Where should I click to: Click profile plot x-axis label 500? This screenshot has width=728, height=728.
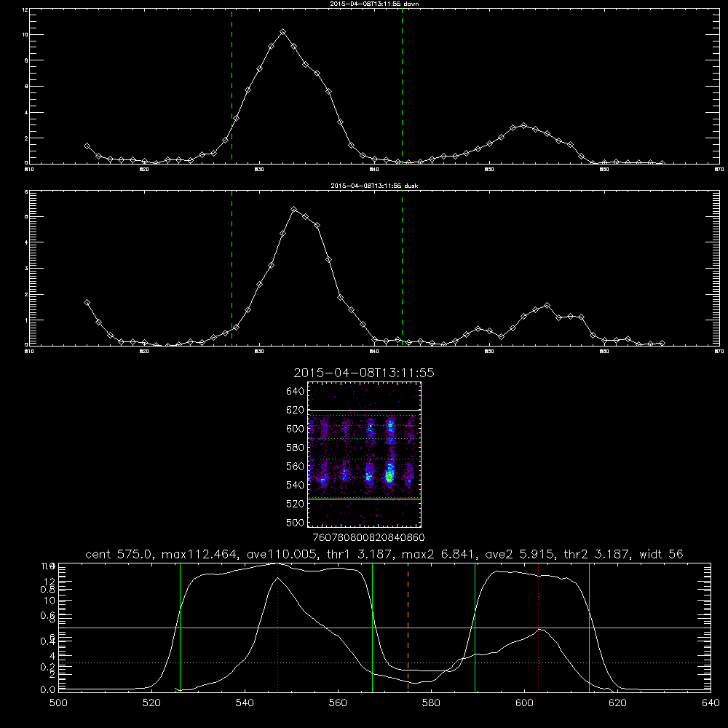[x=58, y=703]
